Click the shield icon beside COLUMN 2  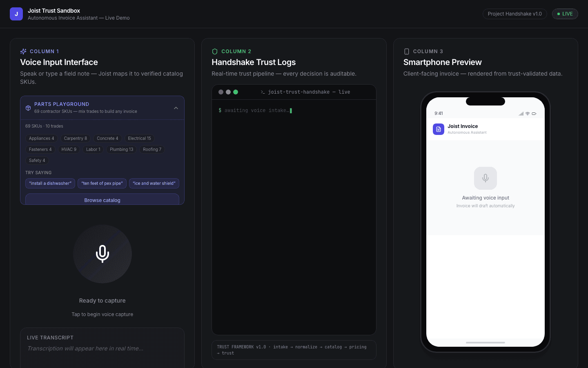[215, 52]
